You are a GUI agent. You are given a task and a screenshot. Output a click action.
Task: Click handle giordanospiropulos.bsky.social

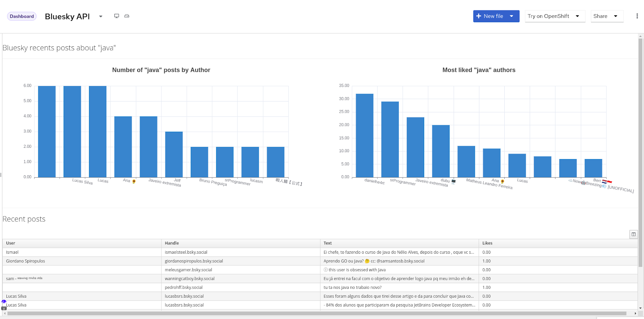pos(194,261)
